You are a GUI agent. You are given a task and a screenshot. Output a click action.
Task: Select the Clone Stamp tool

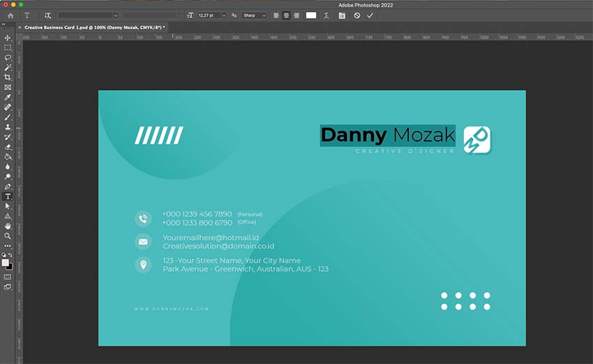(8, 127)
